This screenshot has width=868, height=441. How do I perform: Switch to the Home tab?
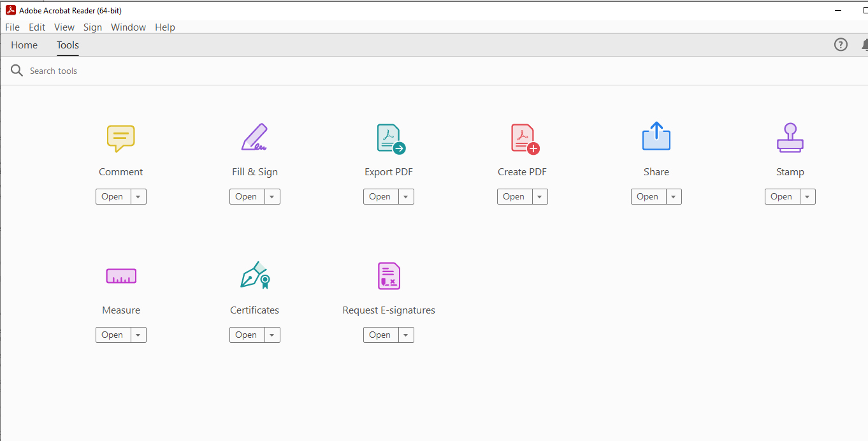[24, 45]
